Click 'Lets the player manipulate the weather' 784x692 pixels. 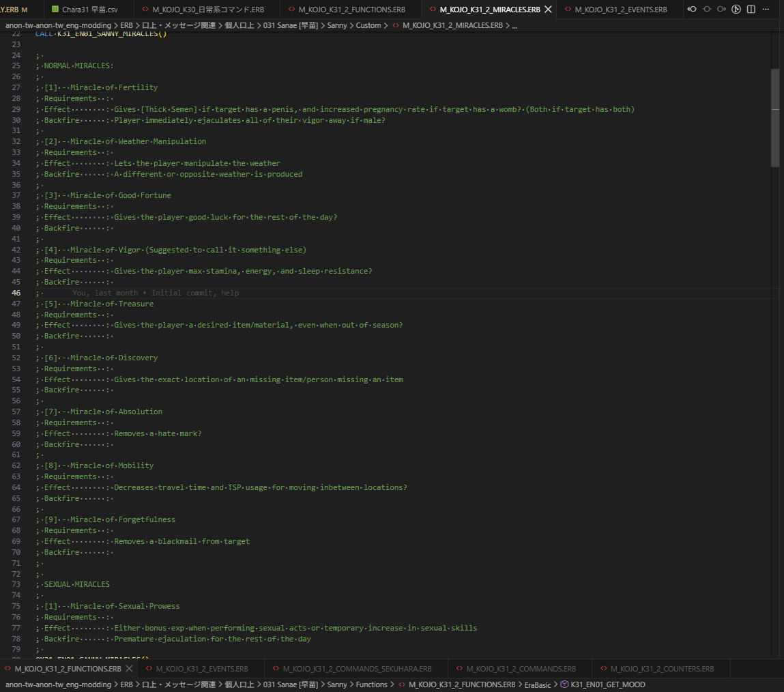(197, 164)
